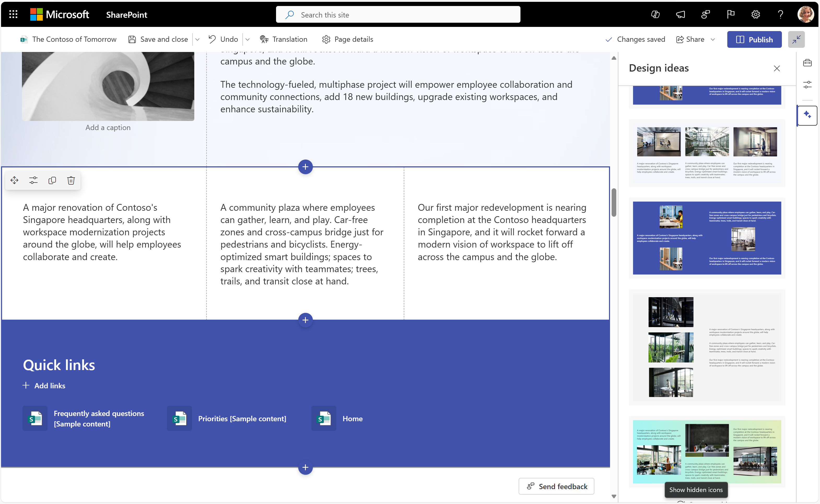820x504 pixels.
Task: Select the move/drag section icon
Action: tap(15, 180)
